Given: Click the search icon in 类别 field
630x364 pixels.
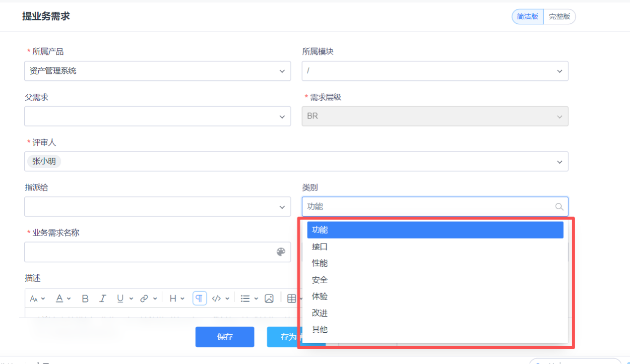Looking at the screenshot, I should click(559, 206).
